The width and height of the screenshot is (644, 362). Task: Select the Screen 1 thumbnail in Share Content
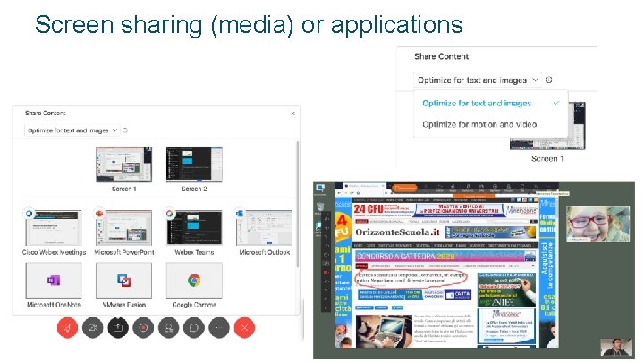123,164
